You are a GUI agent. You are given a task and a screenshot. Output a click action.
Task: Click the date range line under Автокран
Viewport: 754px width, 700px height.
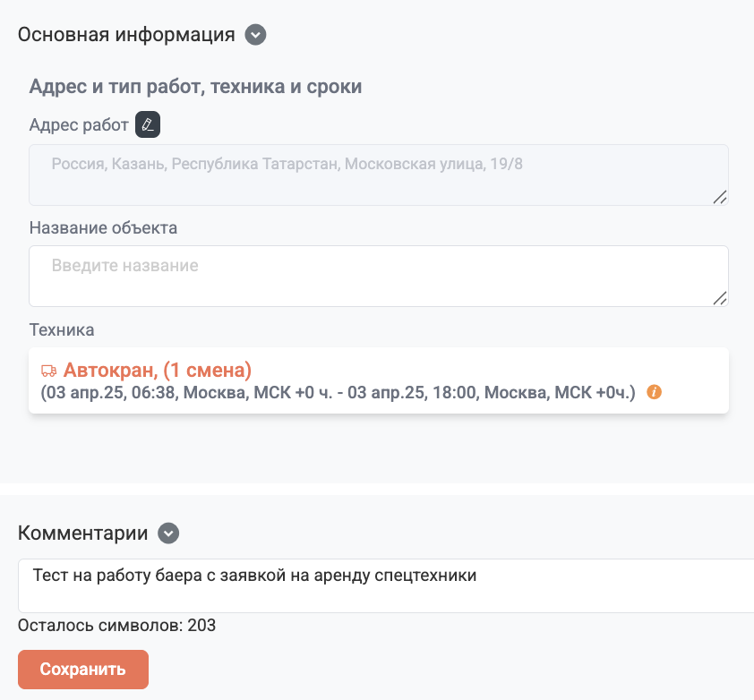coord(338,393)
